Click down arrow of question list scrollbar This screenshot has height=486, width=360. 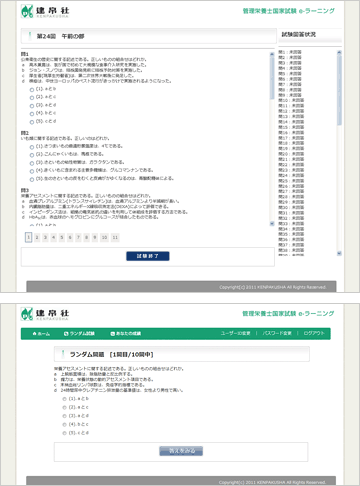272,224
